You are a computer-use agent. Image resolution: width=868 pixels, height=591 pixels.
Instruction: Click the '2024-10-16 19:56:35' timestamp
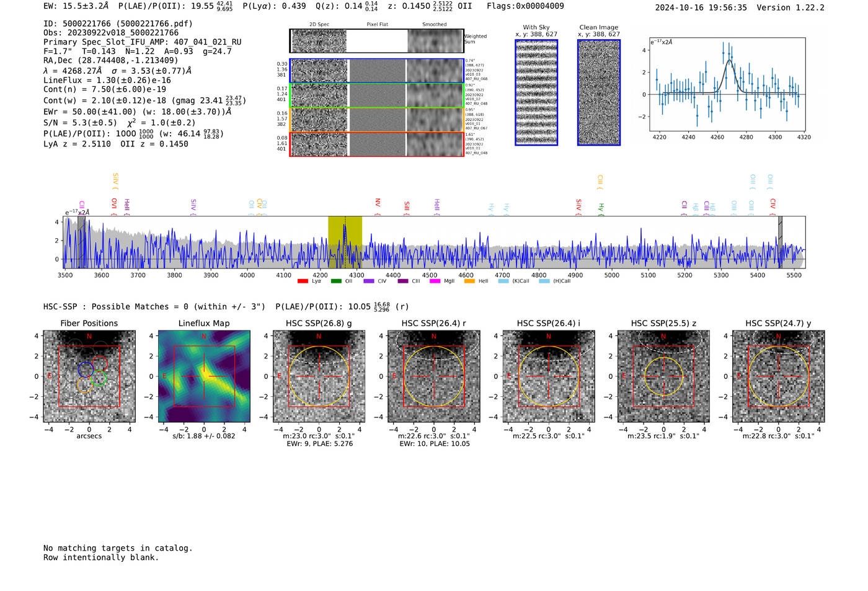pyautogui.click(x=701, y=7)
